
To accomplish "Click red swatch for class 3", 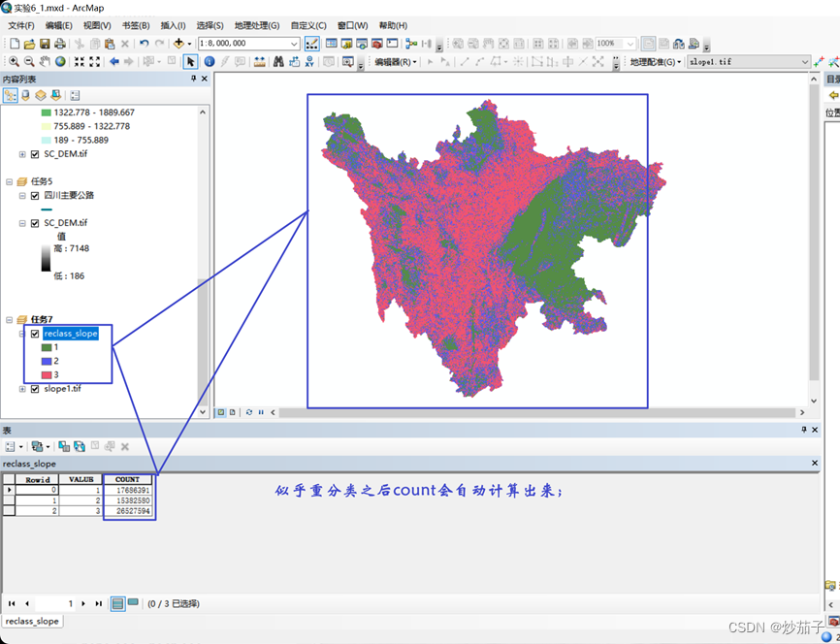I will point(47,375).
